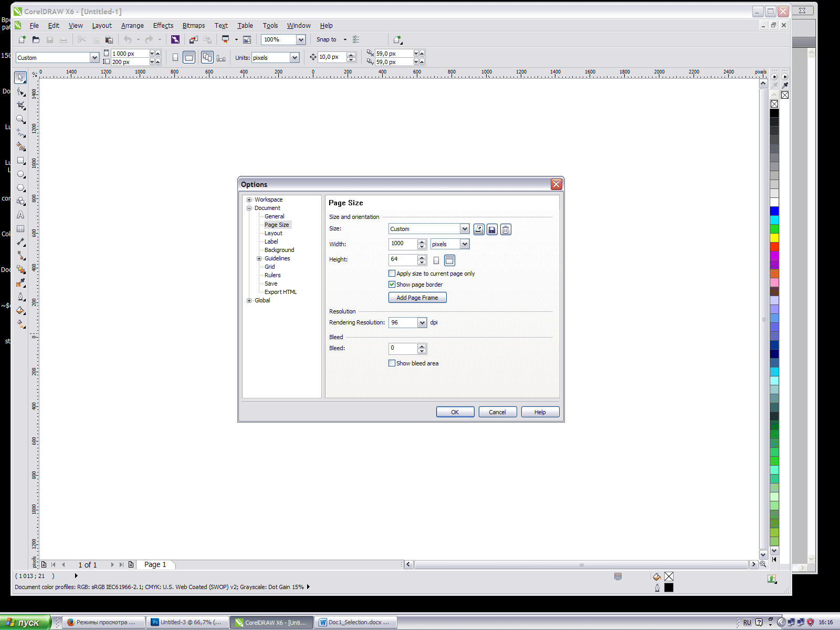Pick the black swatch in color palette

click(774, 113)
